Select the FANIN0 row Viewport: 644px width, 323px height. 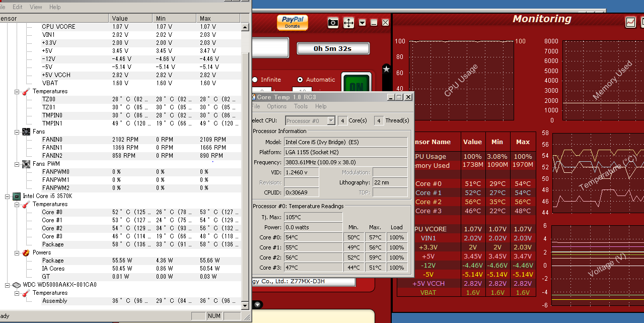(121, 140)
